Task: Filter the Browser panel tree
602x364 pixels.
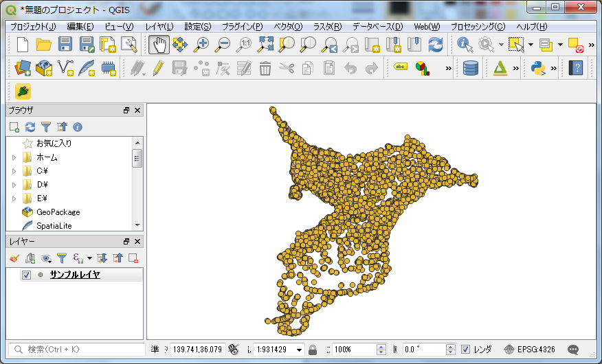Action: click(46, 127)
